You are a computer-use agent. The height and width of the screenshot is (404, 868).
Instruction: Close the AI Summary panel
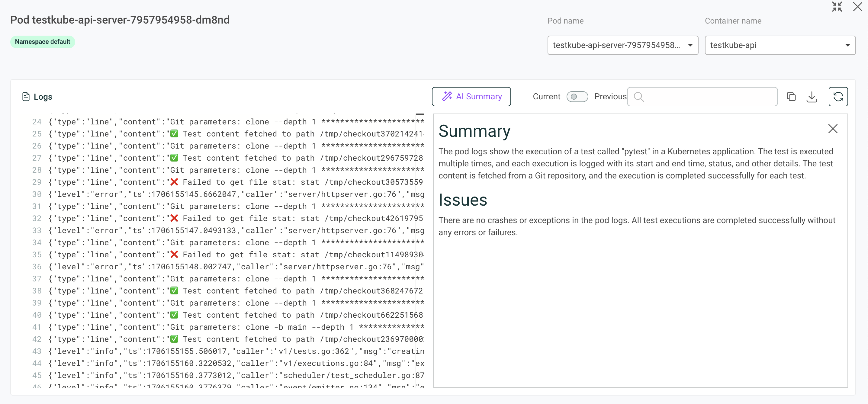(832, 128)
